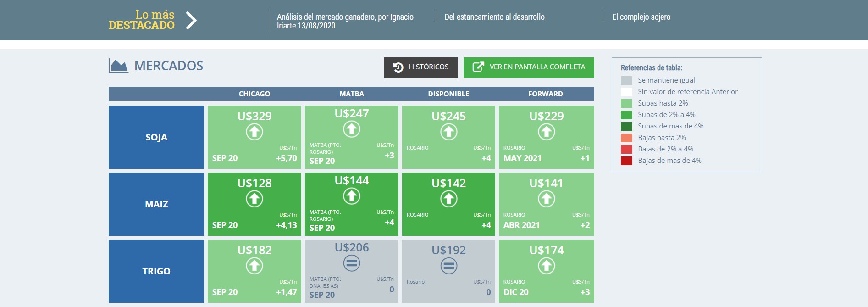Click the up arrow in Maiz MATBA cell
The height and width of the screenshot is (307, 868).
point(352,196)
